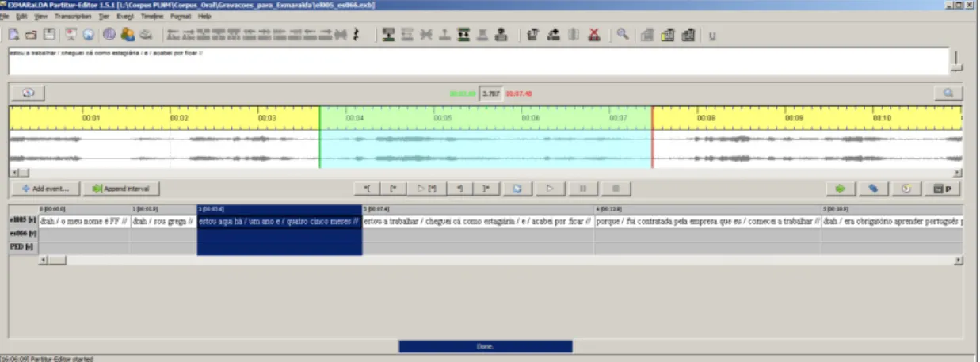Click the PED [v] tier label
The height and width of the screenshot is (362, 980).
click(x=23, y=247)
